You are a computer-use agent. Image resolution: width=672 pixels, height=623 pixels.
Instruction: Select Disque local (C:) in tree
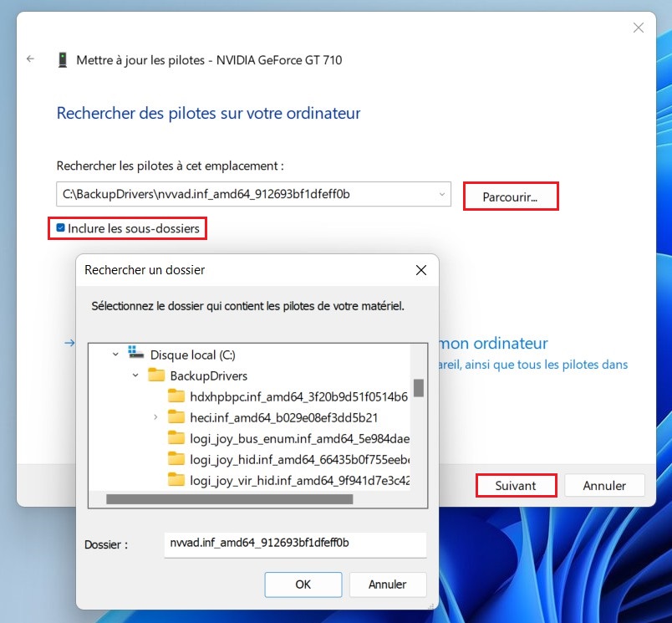tap(193, 355)
